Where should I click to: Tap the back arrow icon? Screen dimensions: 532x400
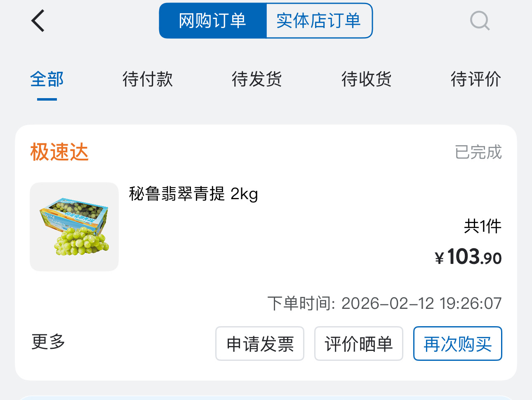(x=38, y=21)
